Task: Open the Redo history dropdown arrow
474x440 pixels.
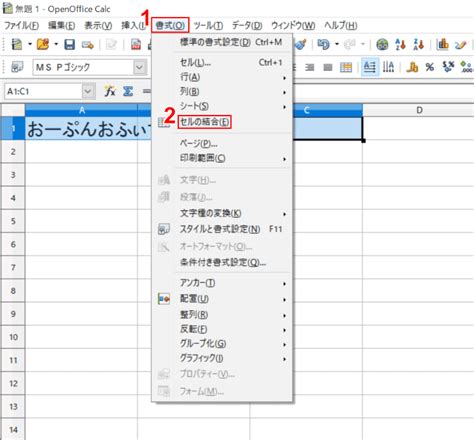Action: (x=363, y=44)
